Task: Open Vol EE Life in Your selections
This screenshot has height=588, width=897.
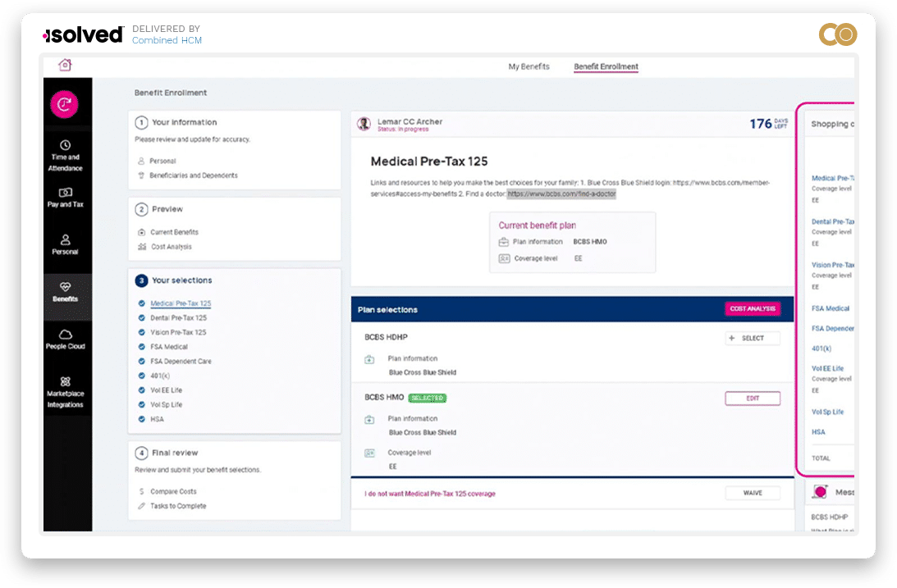Action: tap(166, 390)
